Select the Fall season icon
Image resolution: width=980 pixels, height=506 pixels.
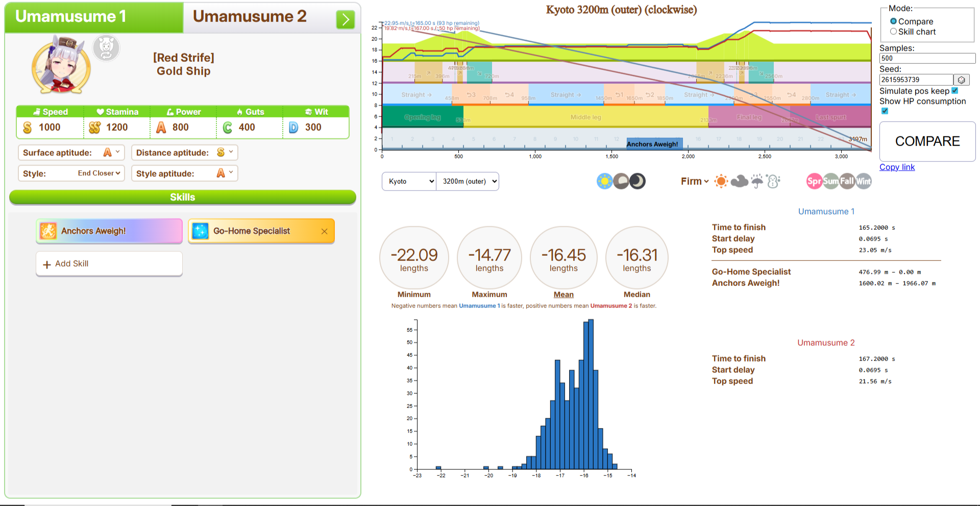[x=847, y=181]
